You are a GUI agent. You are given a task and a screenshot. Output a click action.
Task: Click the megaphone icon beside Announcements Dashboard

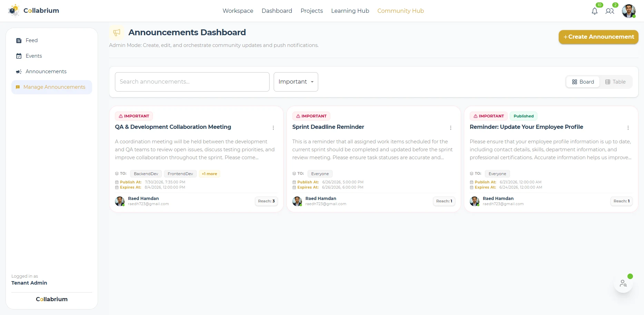117,32
